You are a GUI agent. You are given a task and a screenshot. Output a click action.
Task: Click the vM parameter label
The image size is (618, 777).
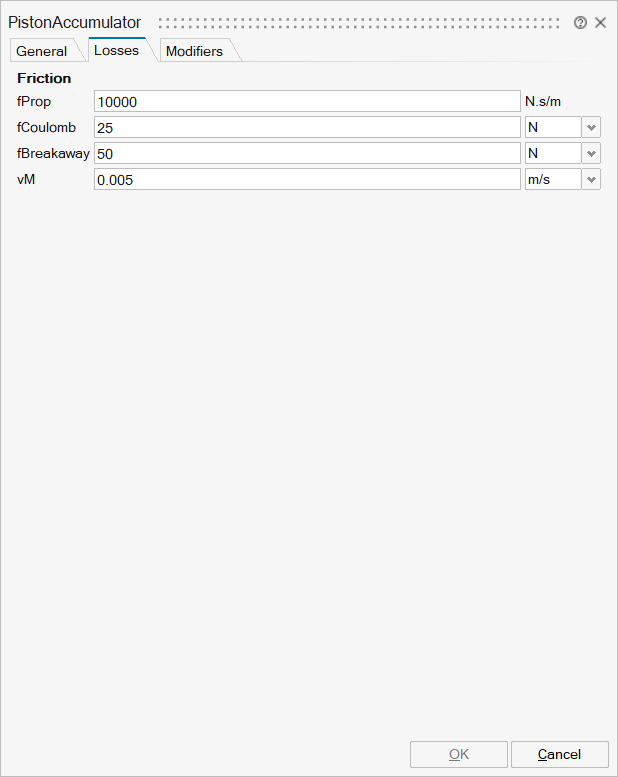click(26, 180)
